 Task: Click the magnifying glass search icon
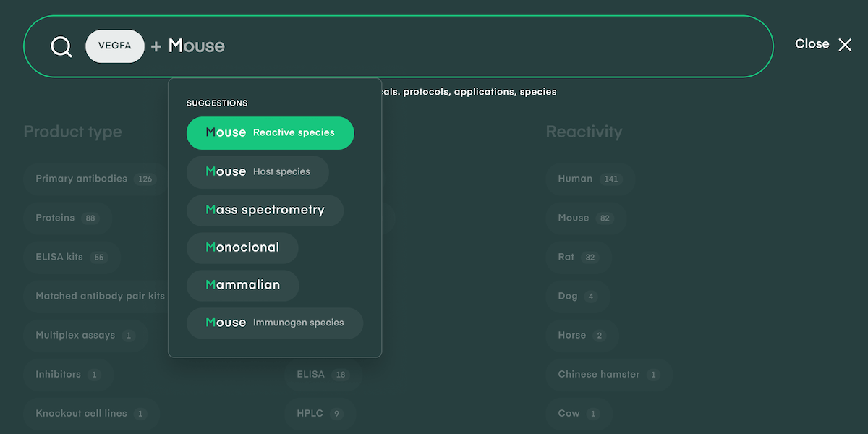click(x=61, y=47)
